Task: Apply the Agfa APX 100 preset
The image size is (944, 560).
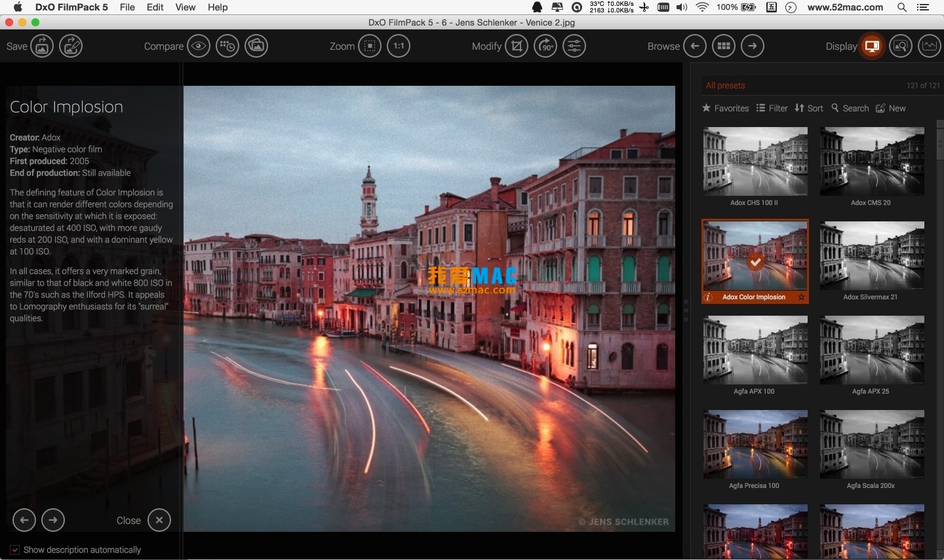Action: point(755,350)
